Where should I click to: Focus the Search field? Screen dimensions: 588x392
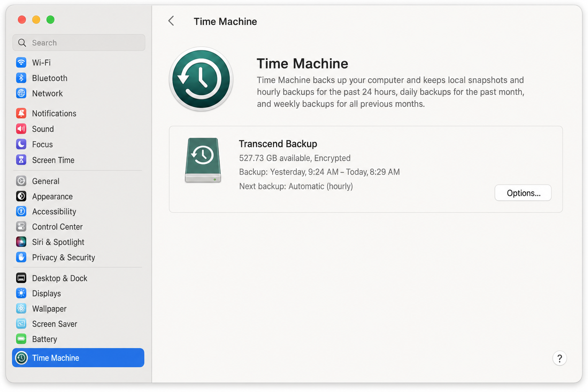(x=79, y=42)
